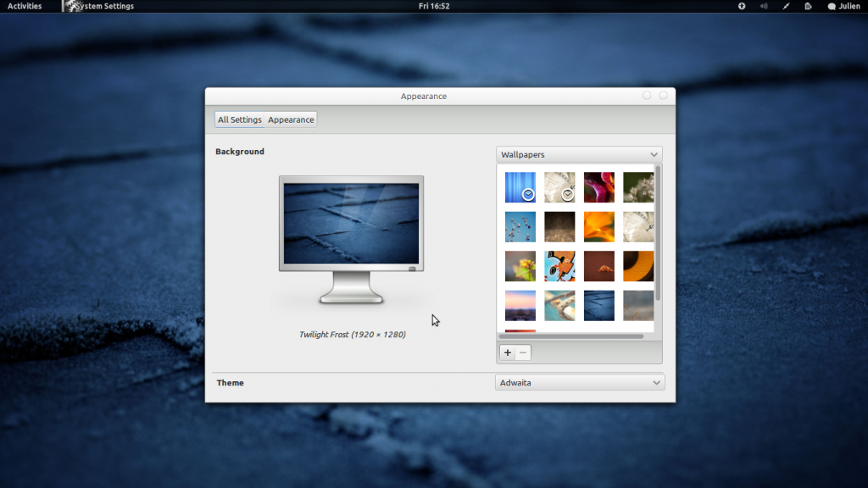The width and height of the screenshot is (868, 488).
Task: Click the volume speaker icon in top bar
Action: [x=764, y=6]
